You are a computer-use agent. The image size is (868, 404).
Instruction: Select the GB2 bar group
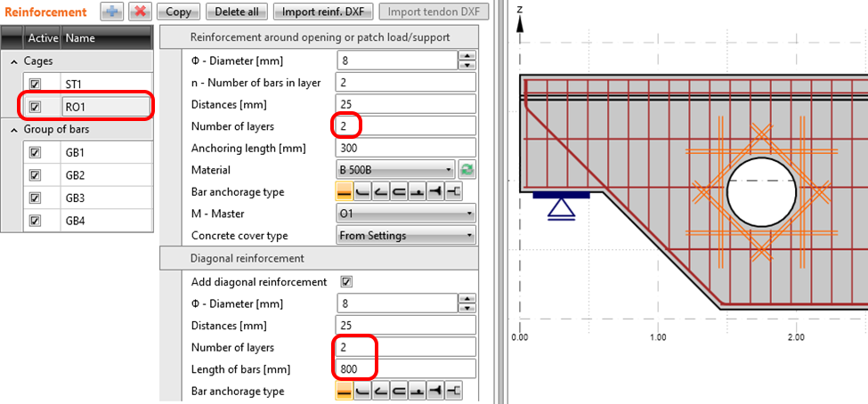(x=86, y=175)
